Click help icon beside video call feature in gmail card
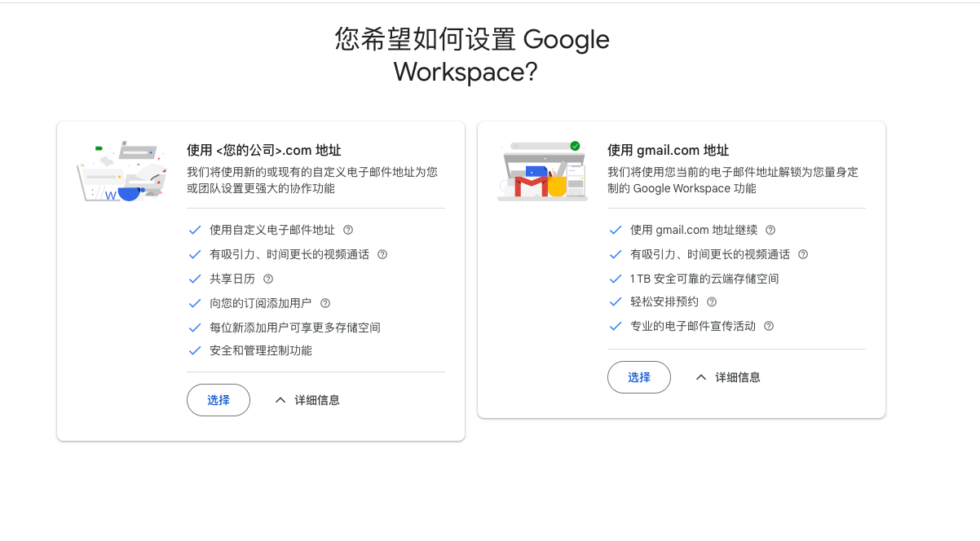Viewport: 980px width, 541px height. 803,254
